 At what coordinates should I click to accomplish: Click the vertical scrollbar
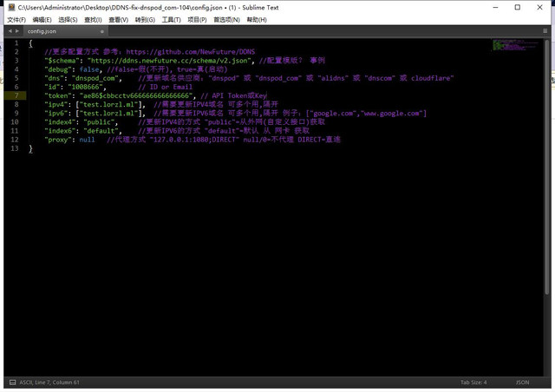(x=547, y=167)
